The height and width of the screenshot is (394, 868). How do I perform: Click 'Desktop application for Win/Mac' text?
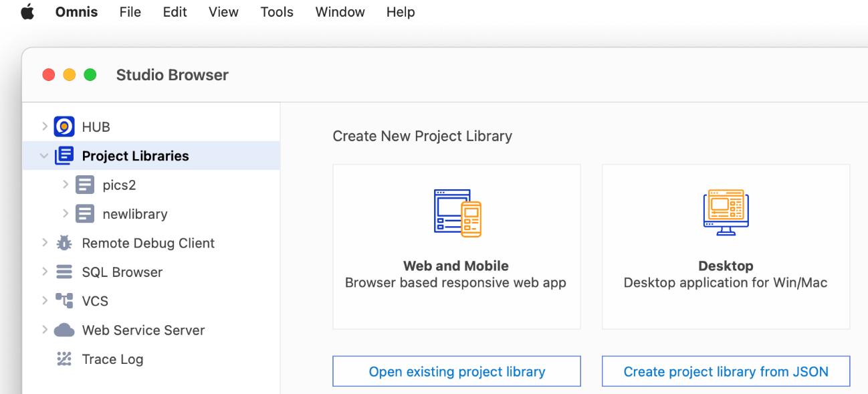(x=726, y=283)
